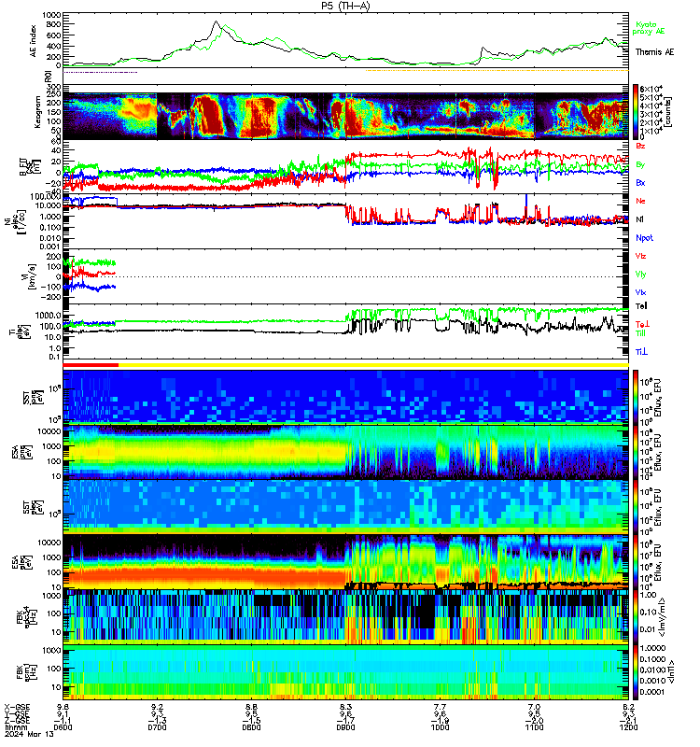Select the black Te parallel legend label
Screen dimensions: 700x747
point(641,306)
